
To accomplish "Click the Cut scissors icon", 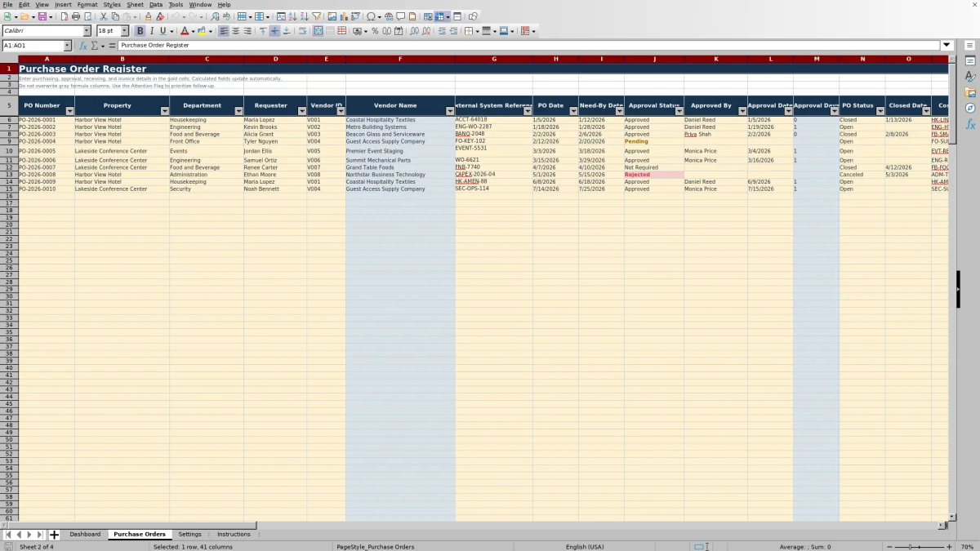I will [x=104, y=16].
